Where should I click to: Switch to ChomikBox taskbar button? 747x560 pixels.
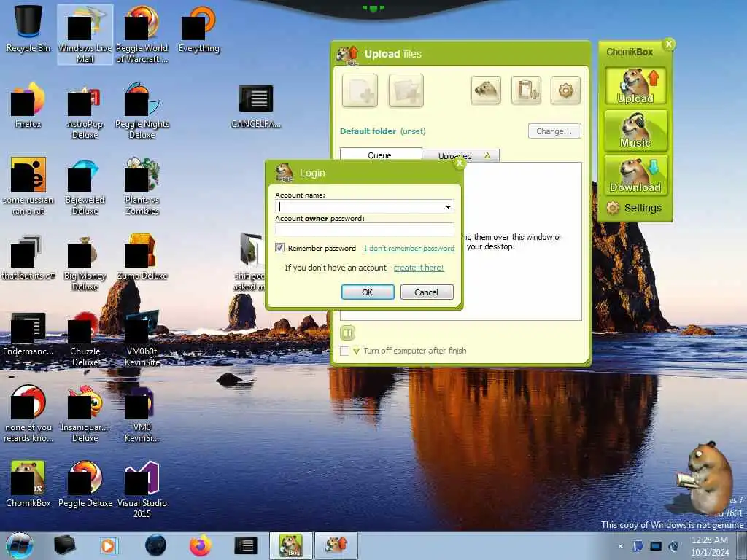tap(290, 545)
